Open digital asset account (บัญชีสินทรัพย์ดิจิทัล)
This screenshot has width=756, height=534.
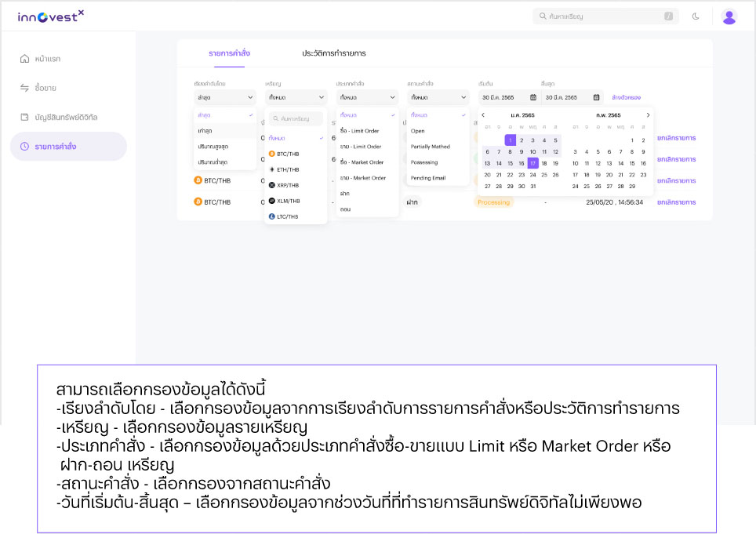[x=58, y=117]
